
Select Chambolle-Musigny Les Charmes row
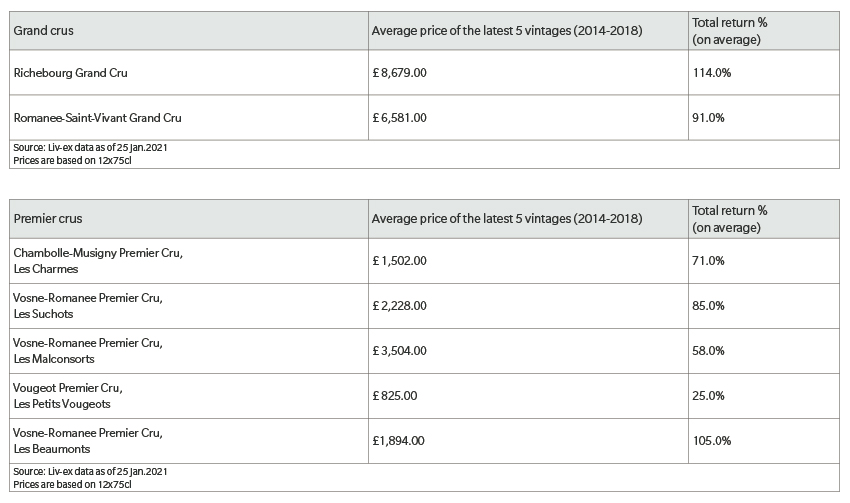point(189,261)
